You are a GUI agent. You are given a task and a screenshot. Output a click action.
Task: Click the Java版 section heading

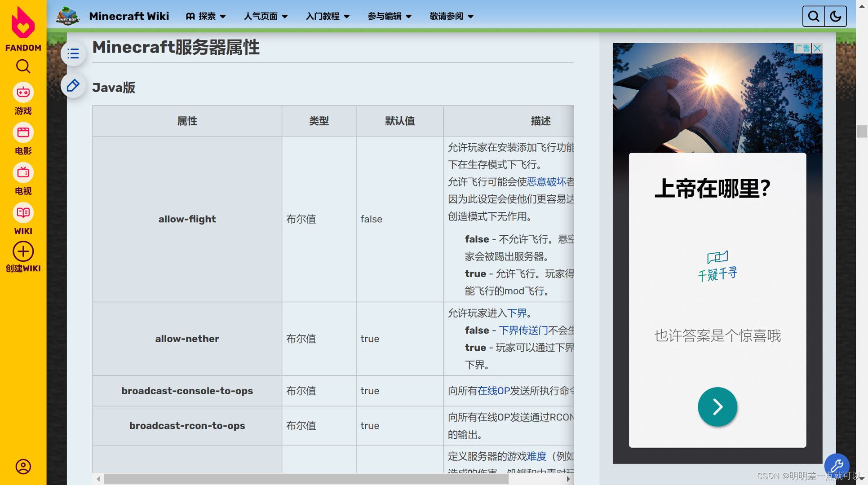114,88
